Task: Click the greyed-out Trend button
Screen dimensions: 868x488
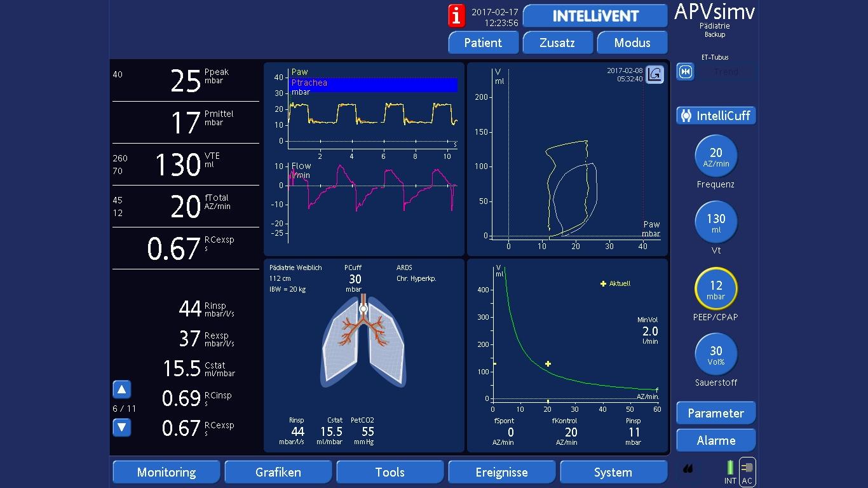Action: (x=726, y=72)
